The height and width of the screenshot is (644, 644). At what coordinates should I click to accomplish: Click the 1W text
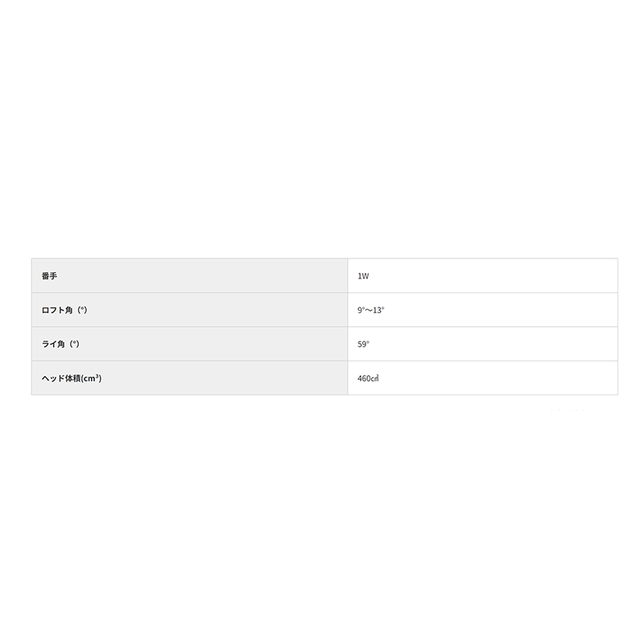pyautogui.click(x=363, y=275)
